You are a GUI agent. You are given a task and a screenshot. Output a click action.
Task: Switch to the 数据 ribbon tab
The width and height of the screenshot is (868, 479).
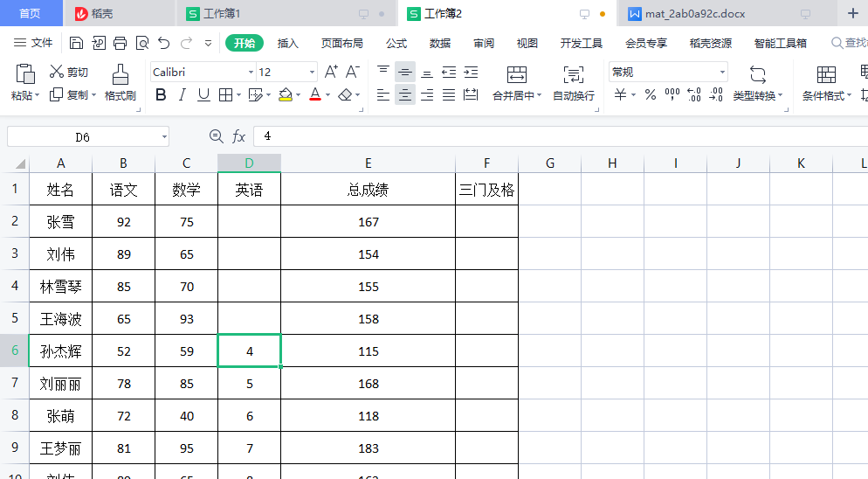point(440,43)
